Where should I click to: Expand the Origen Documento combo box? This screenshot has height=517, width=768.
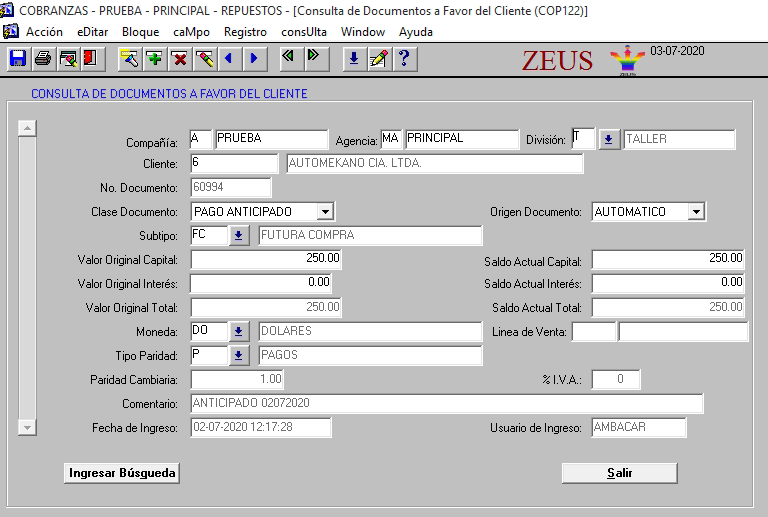click(696, 212)
